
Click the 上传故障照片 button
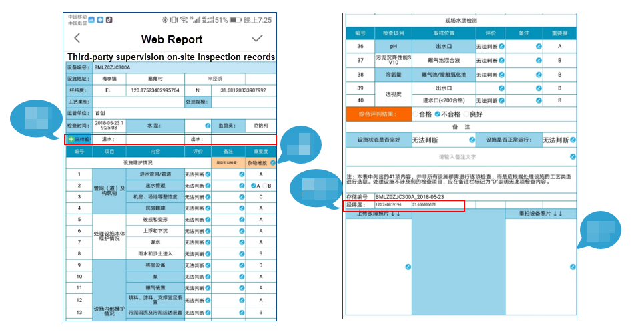point(378,214)
